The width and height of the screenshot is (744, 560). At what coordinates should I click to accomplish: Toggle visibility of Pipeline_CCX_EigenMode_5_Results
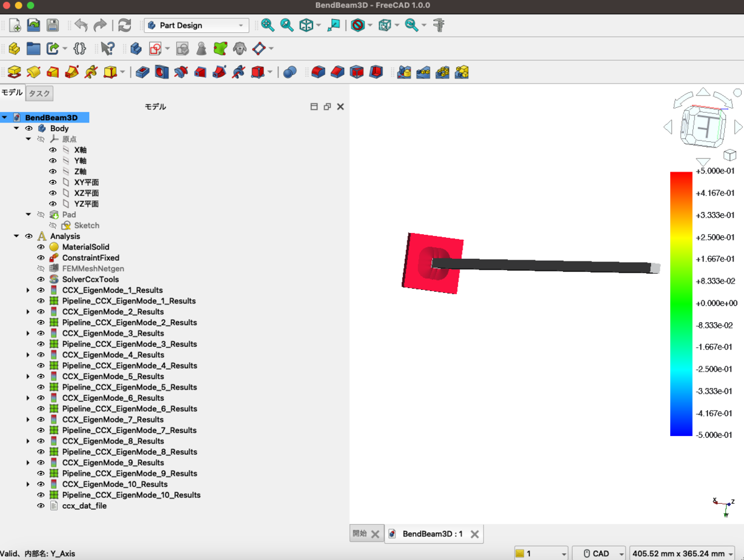pyautogui.click(x=41, y=387)
